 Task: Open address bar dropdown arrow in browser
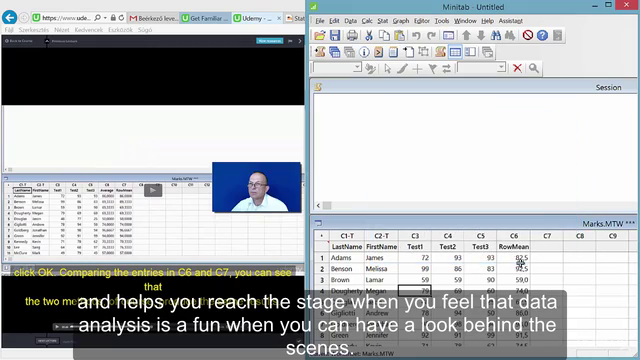pos(105,18)
